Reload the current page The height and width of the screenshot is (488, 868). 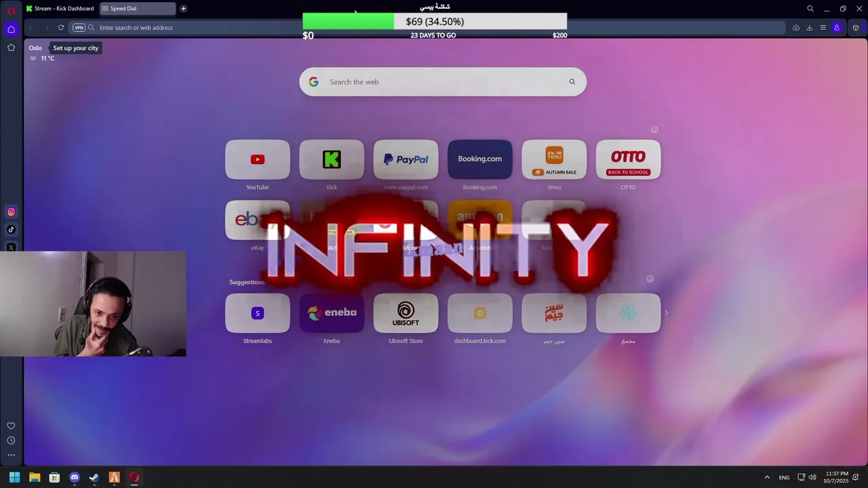(61, 28)
